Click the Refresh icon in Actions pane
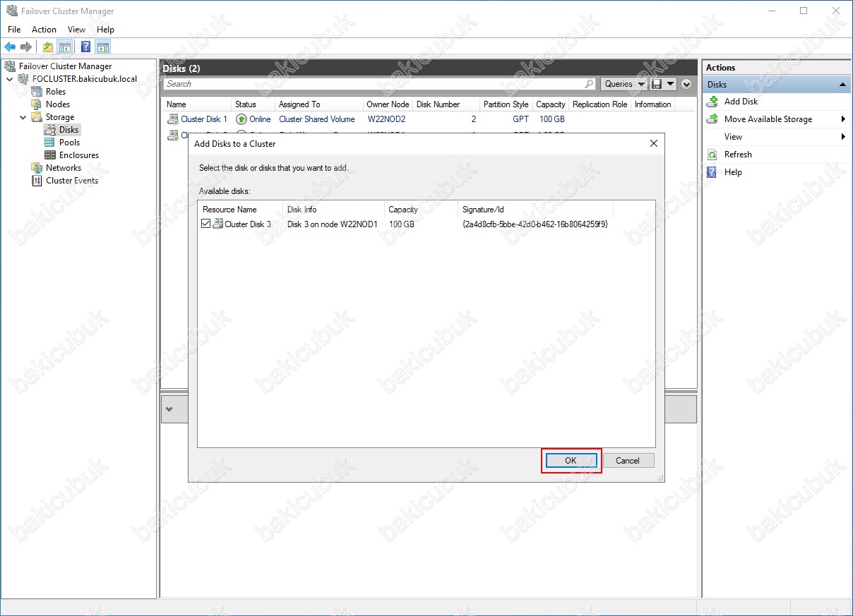 pyautogui.click(x=712, y=155)
